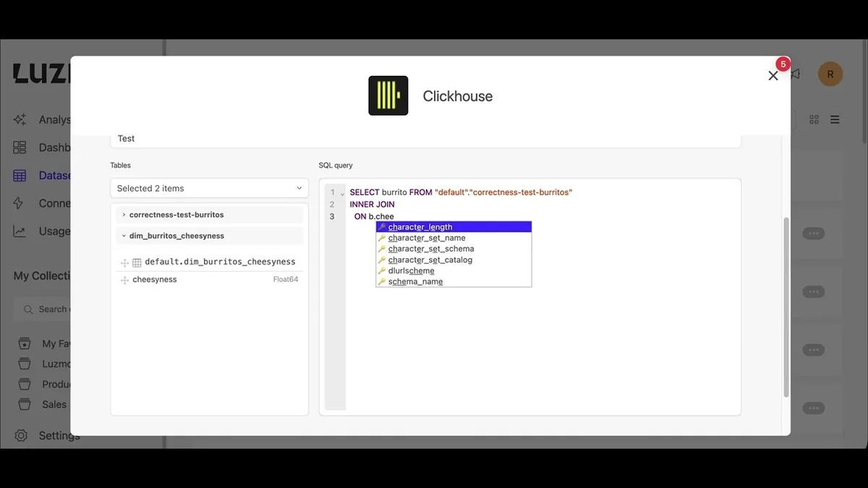Choose dlurlscheme autocomplete suggestion
Viewport: 868px width, 488px height.
click(x=454, y=270)
